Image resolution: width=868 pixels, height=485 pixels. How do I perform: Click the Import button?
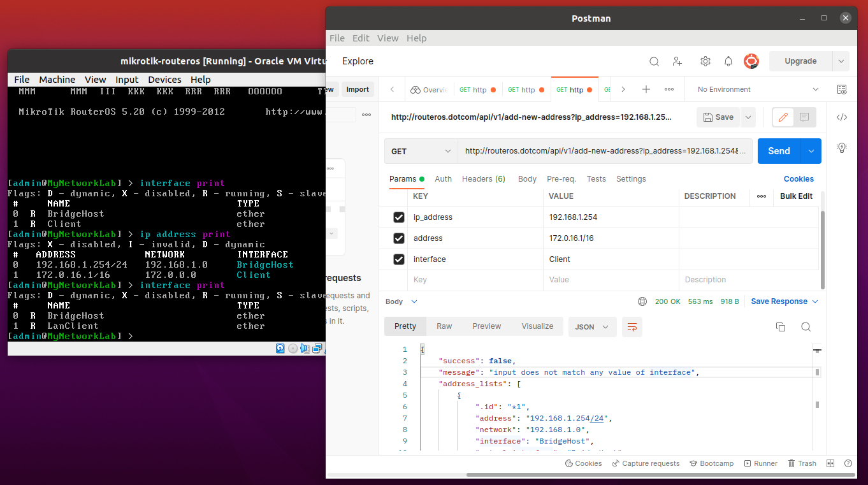tap(358, 89)
